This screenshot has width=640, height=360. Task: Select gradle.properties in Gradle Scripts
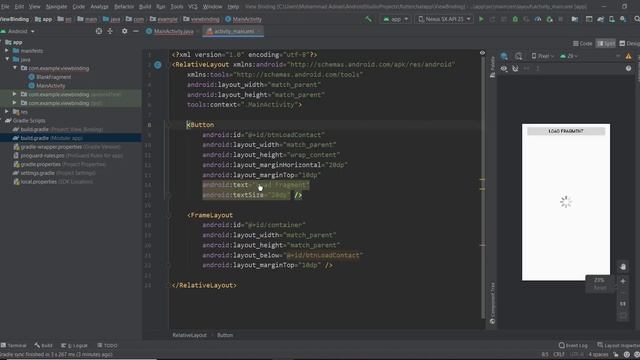[x=60, y=164]
